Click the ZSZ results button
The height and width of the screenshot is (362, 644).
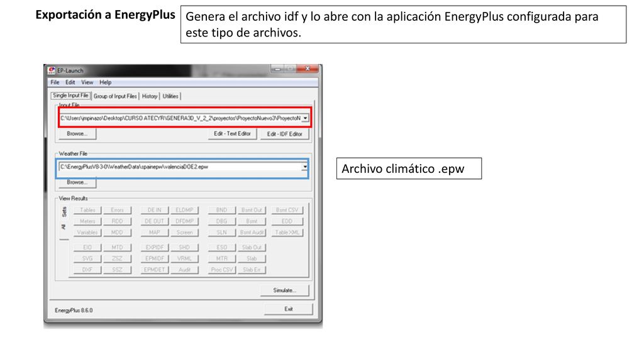coord(117,258)
